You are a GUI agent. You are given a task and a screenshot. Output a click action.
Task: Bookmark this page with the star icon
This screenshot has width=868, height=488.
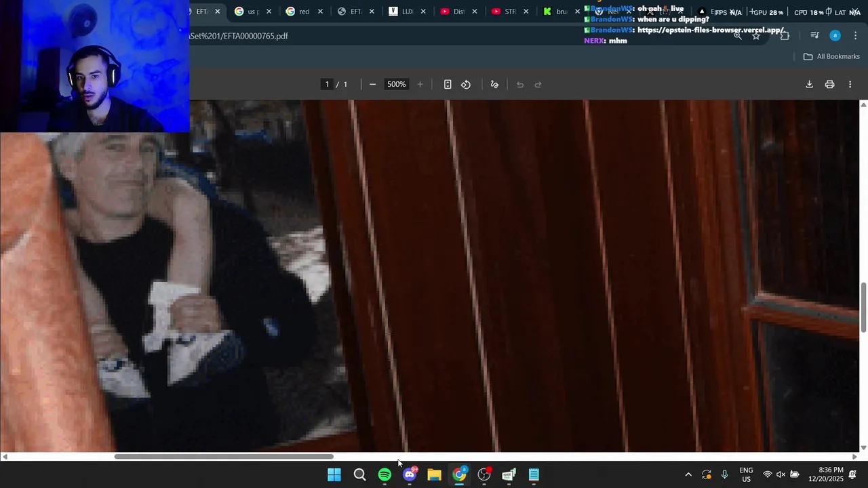click(x=756, y=35)
